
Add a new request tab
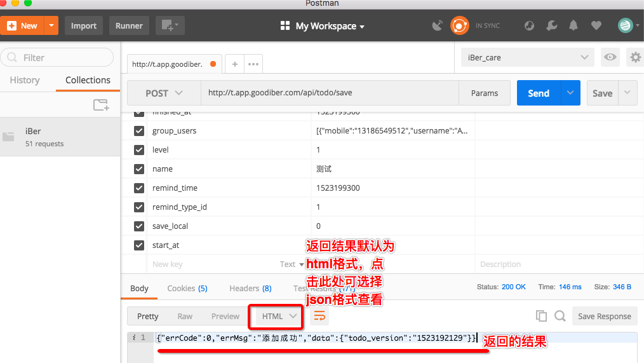pos(235,64)
